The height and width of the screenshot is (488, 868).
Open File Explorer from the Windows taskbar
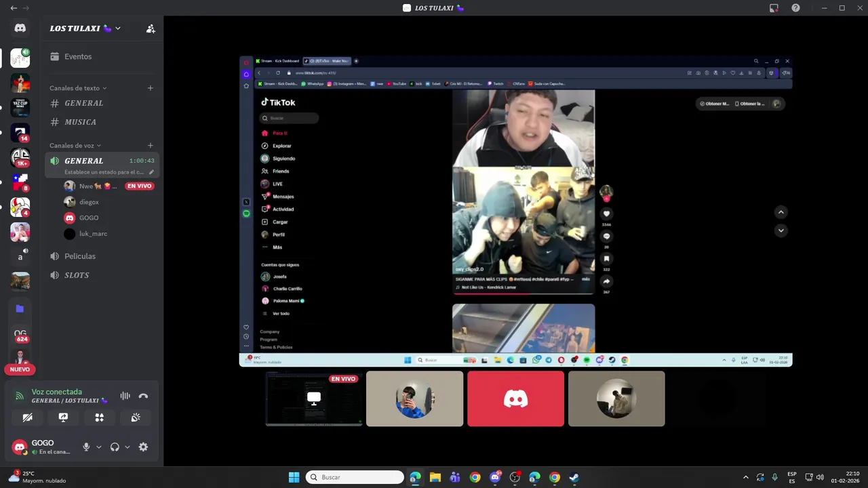tap(435, 477)
